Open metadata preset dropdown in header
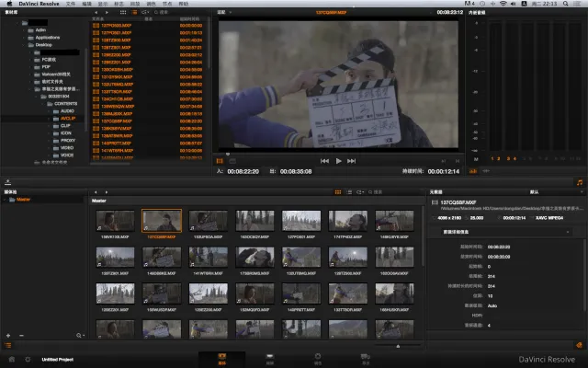588x368 pixels. pyautogui.click(x=555, y=192)
